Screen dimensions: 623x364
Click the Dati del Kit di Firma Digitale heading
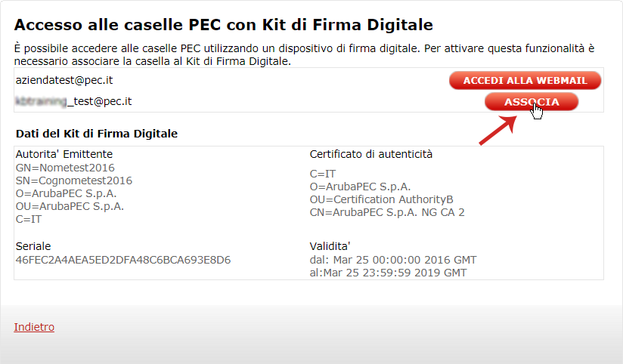(x=97, y=134)
